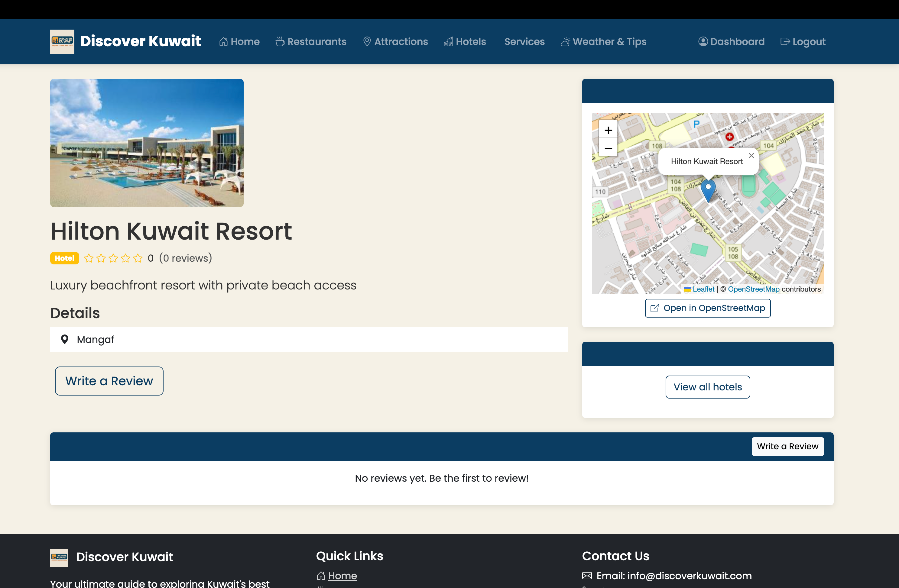
Task: Go to Home in the navigation bar
Action: pyautogui.click(x=239, y=41)
